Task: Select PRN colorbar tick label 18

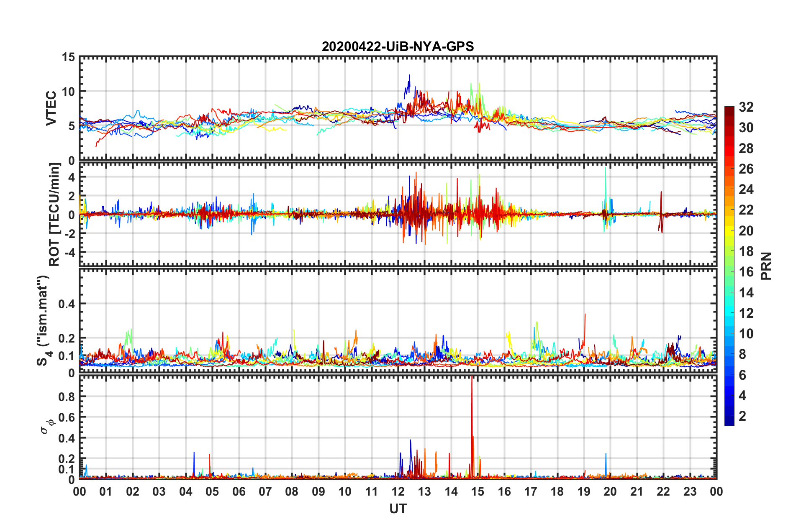Action: pyautogui.click(x=746, y=251)
